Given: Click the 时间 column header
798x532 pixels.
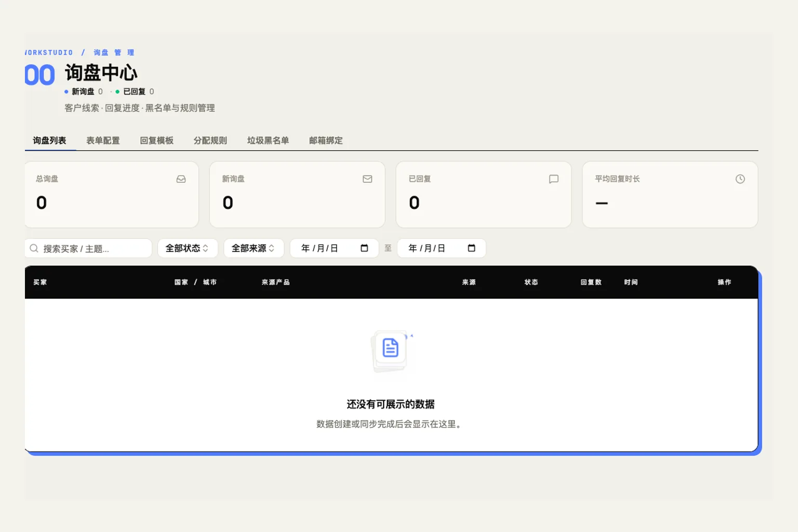Looking at the screenshot, I should (x=631, y=282).
